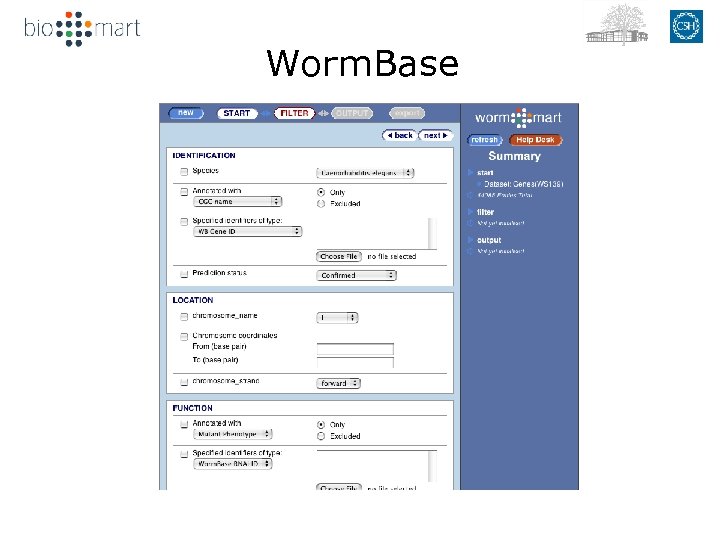Click the wormmart logo
The image size is (720, 540).
(518, 118)
